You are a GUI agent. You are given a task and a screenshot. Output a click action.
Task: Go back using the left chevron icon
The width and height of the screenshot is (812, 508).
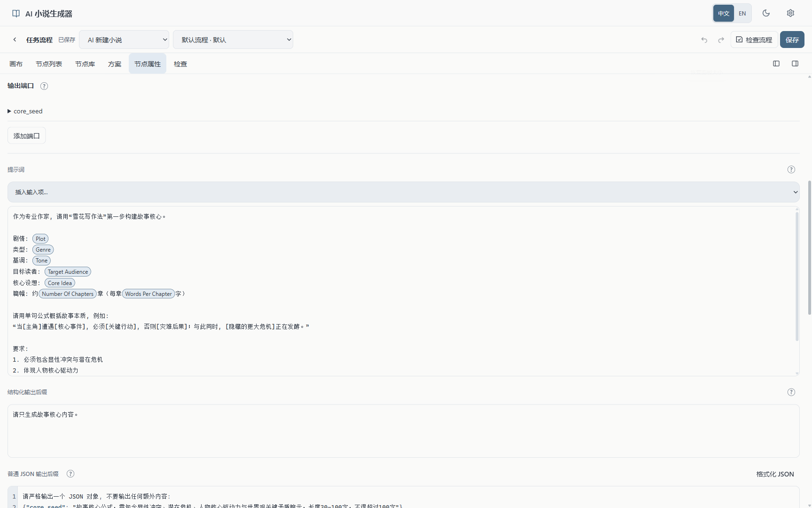(15, 40)
